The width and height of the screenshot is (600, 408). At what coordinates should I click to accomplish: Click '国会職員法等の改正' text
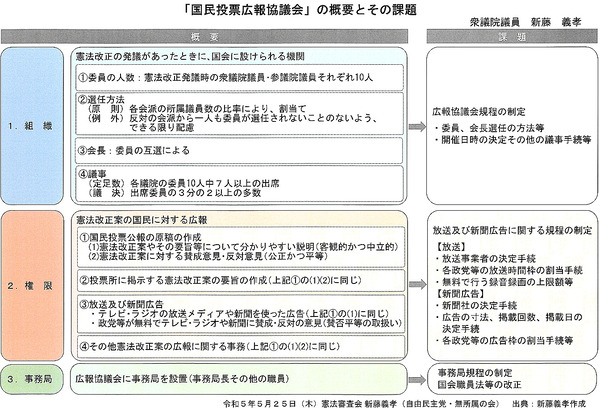pyautogui.click(x=479, y=385)
